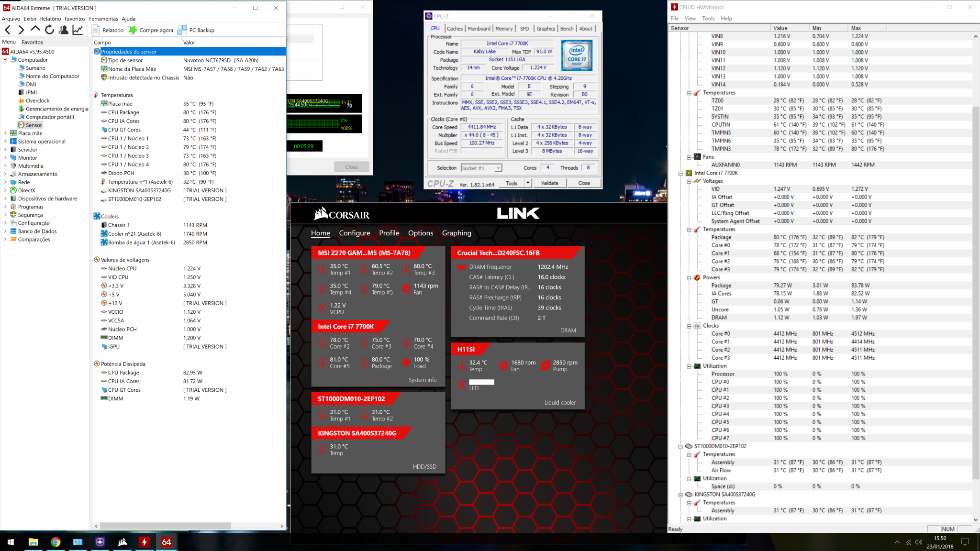Image resolution: width=980 pixels, height=551 pixels.
Task: Click DRAM Frequency memory icon
Action: pos(461,267)
